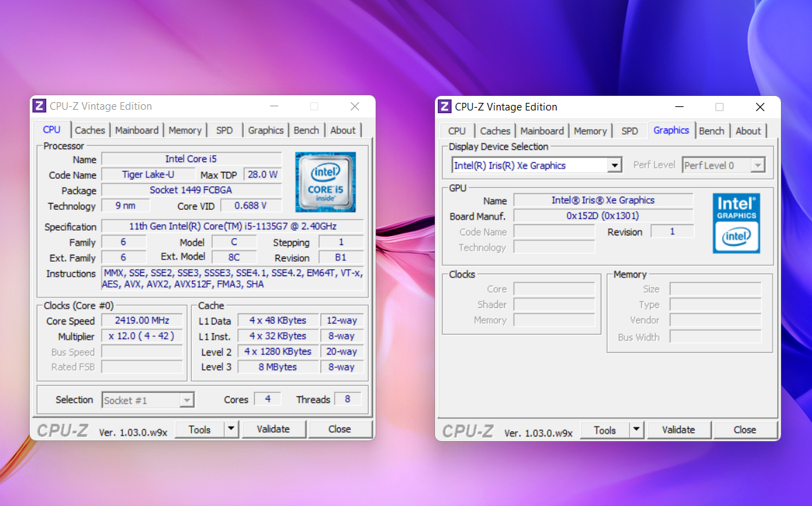Close the right CPU-Z window via title bar X

pos(760,107)
